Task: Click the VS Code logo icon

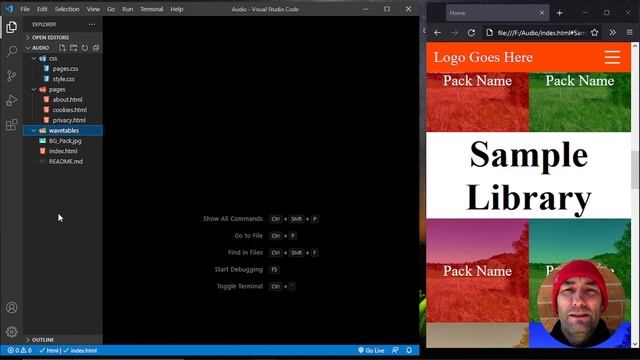Action: coord(9,9)
